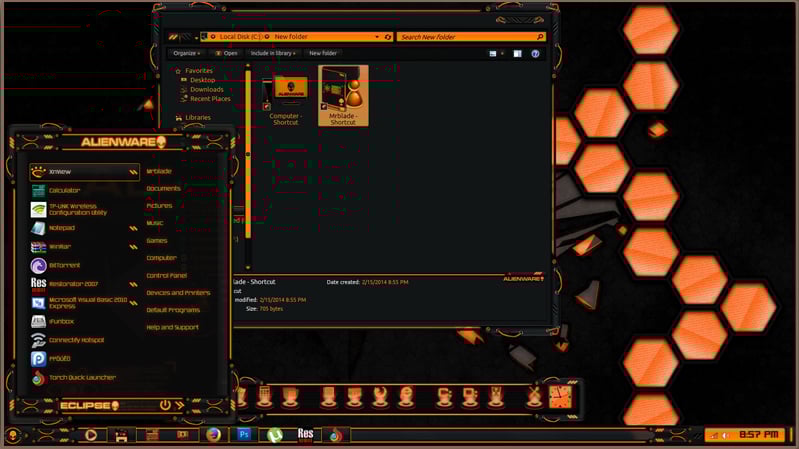
Task: Open Music from the start menu
Action: [155, 223]
